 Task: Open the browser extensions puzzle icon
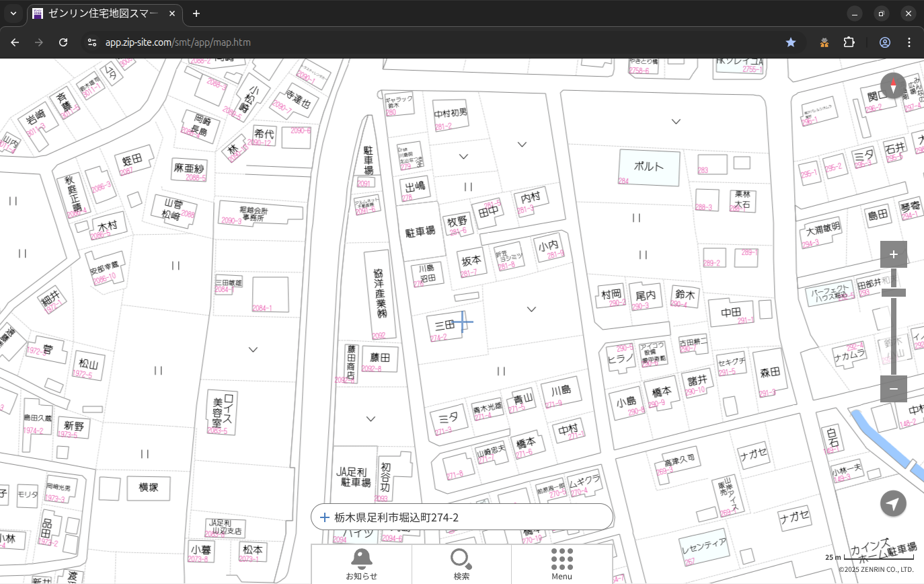pyautogui.click(x=849, y=42)
